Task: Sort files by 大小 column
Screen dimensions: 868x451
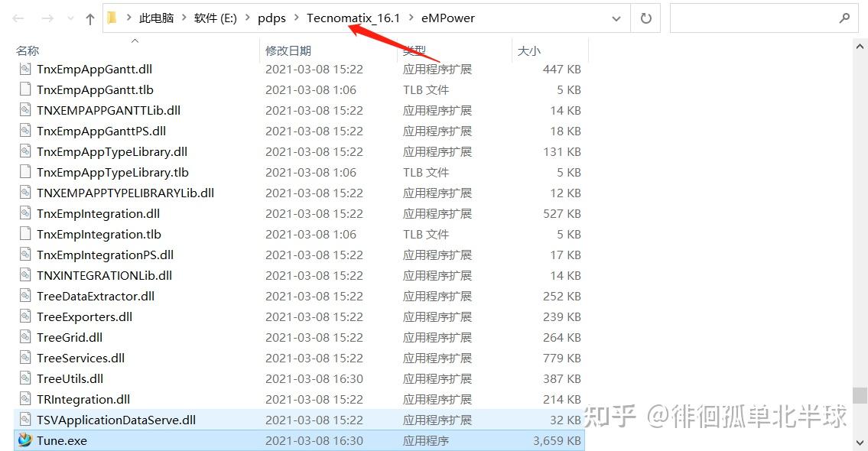Action: (x=528, y=51)
